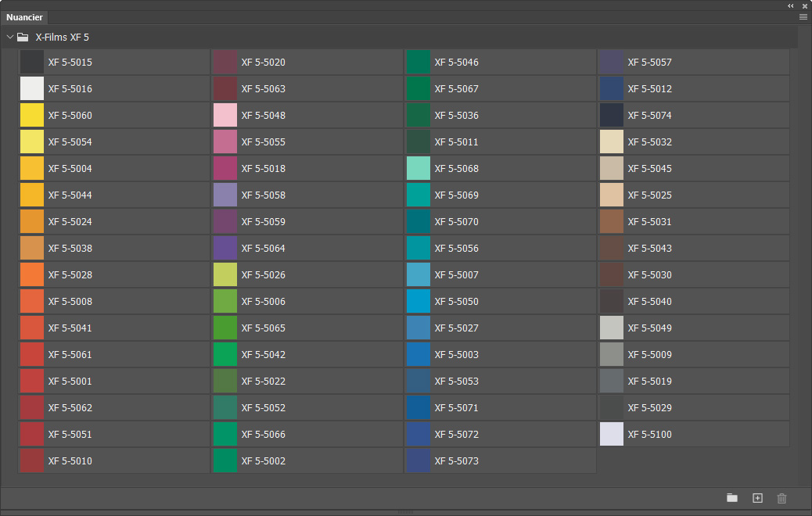This screenshot has height=516, width=812.
Task: Select the XF 5-5073 entry
Action: click(x=500, y=460)
